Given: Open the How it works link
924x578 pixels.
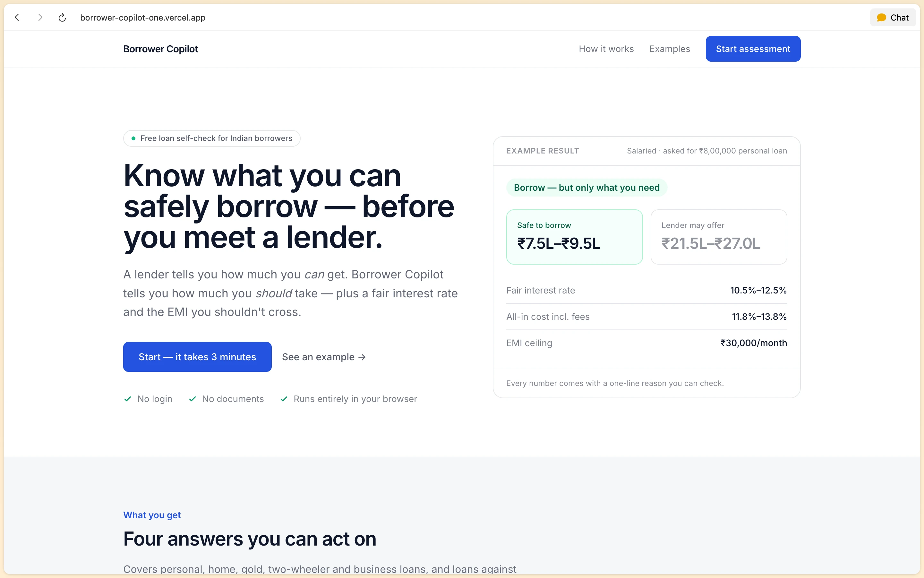Looking at the screenshot, I should pyautogui.click(x=606, y=49).
